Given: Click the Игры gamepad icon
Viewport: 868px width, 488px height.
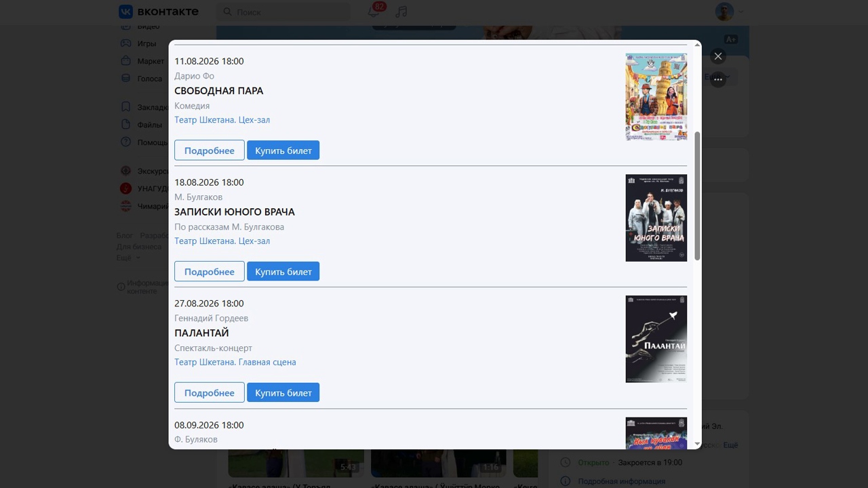Looking at the screenshot, I should (x=125, y=43).
